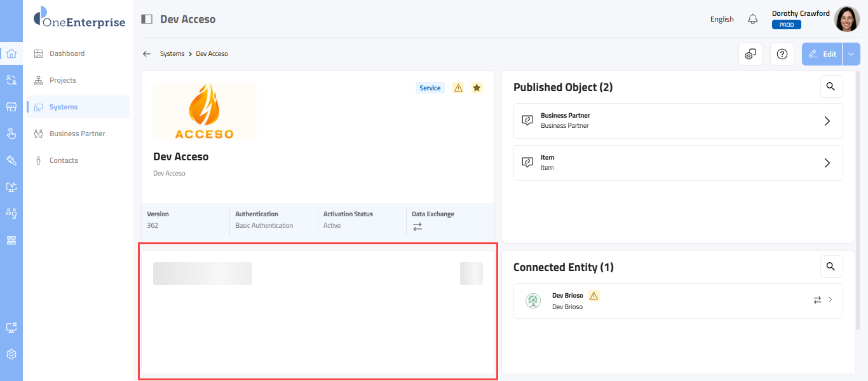
Task: Click the system settings gear icon in toolbar
Action: pyautogui.click(x=750, y=54)
